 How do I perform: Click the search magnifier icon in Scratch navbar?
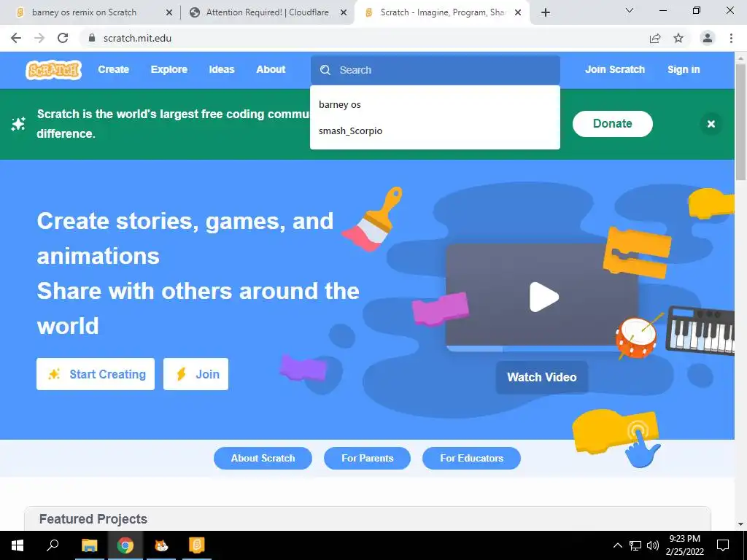coord(325,70)
